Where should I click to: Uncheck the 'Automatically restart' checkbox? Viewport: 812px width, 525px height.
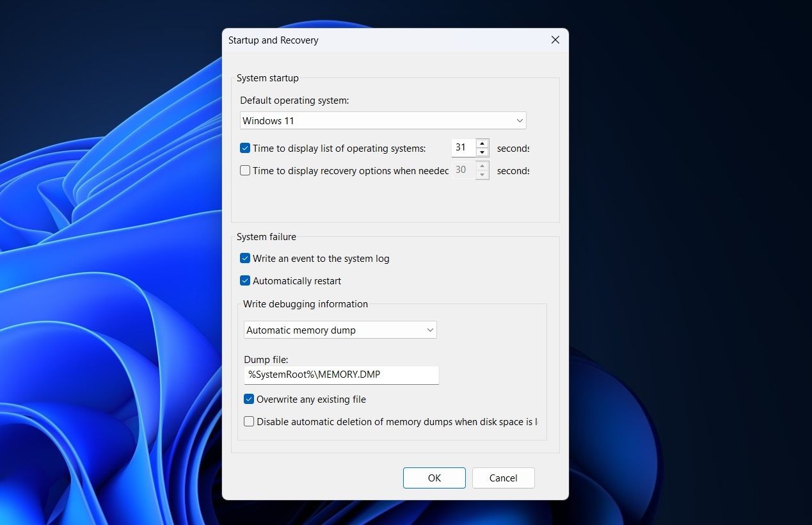point(245,280)
